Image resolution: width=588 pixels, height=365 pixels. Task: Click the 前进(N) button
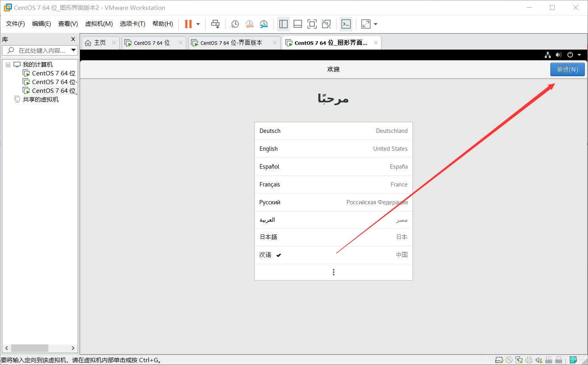tap(567, 69)
